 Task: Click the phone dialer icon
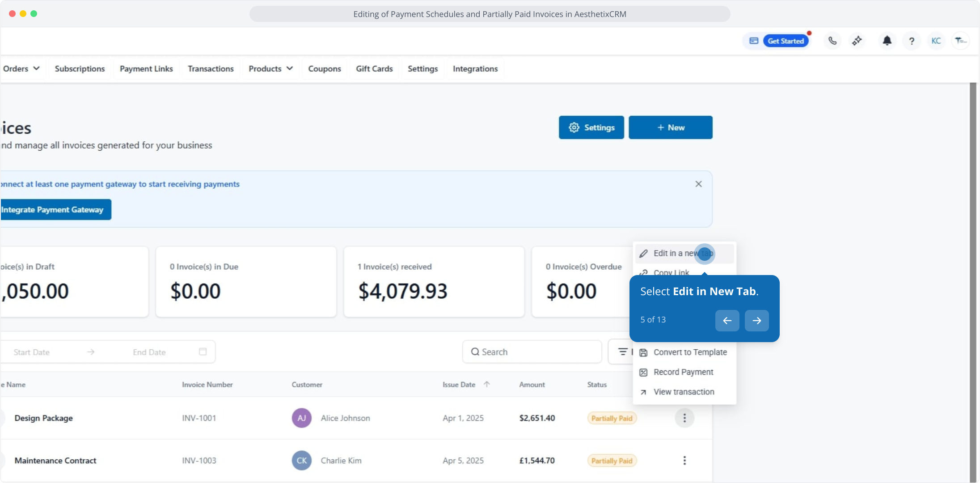tap(832, 41)
